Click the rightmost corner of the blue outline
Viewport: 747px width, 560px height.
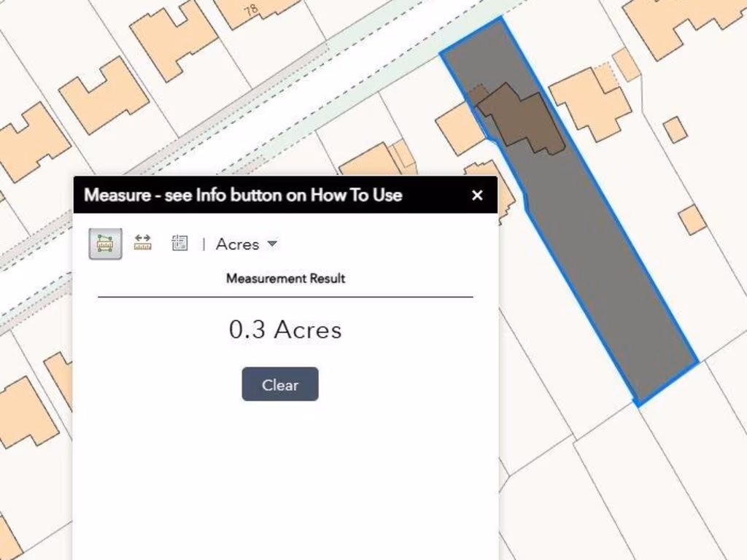click(x=697, y=359)
